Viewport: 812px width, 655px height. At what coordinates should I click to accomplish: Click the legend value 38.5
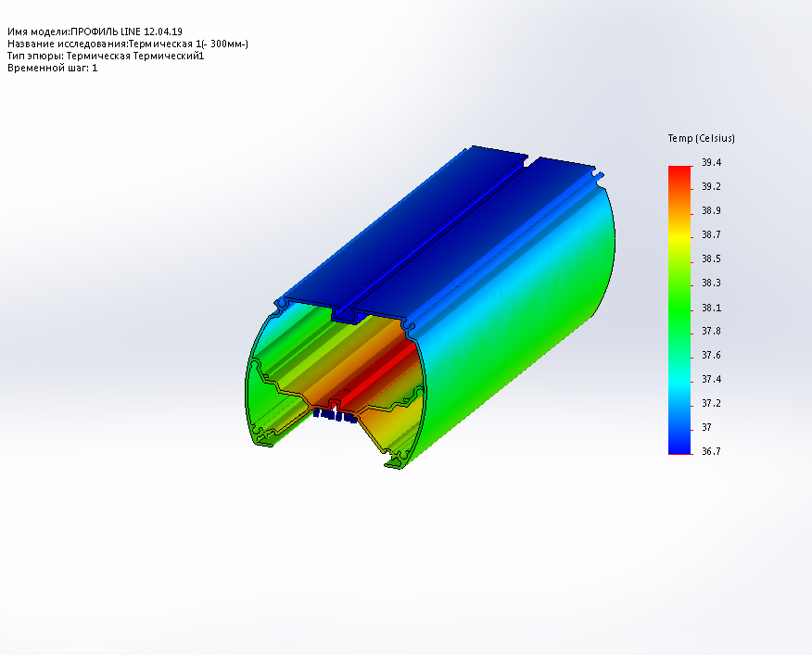click(711, 258)
